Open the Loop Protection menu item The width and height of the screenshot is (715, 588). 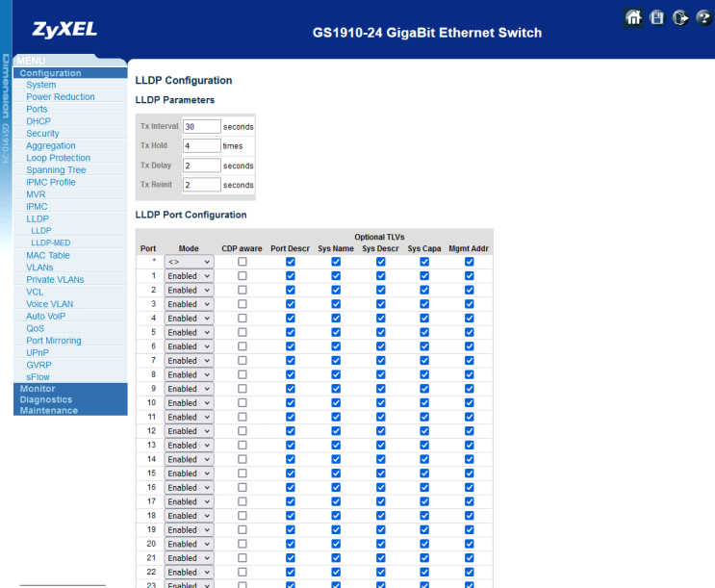point(58,158)
